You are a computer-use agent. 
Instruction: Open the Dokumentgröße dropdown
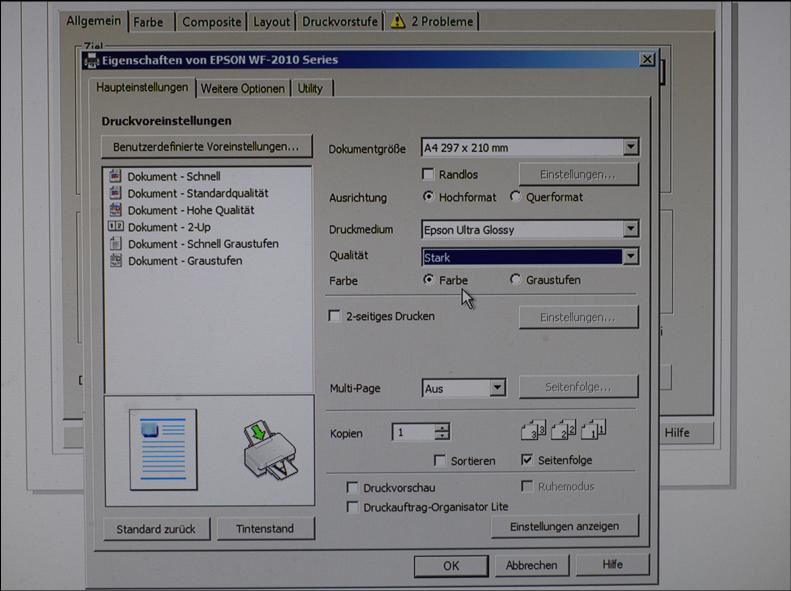630,148
